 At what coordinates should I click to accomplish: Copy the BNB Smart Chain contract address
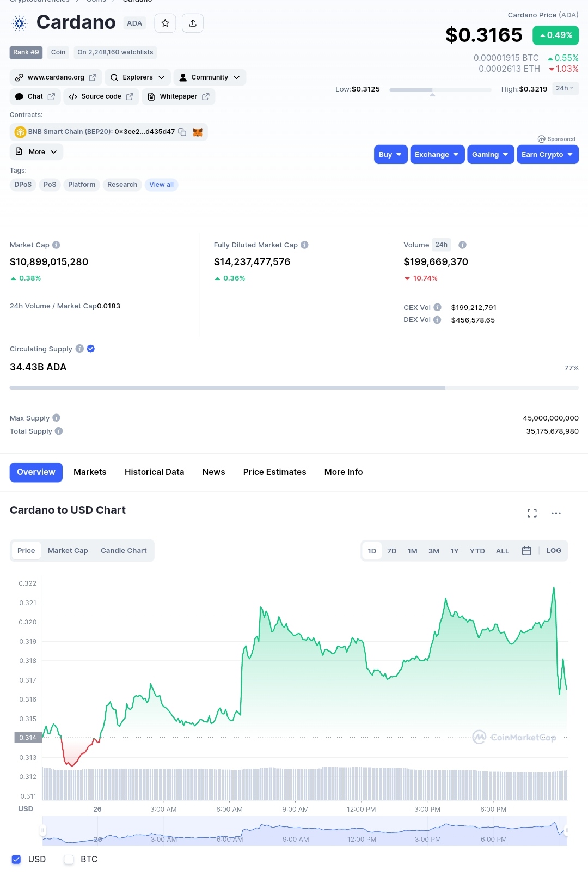click(x=182, y=132)
